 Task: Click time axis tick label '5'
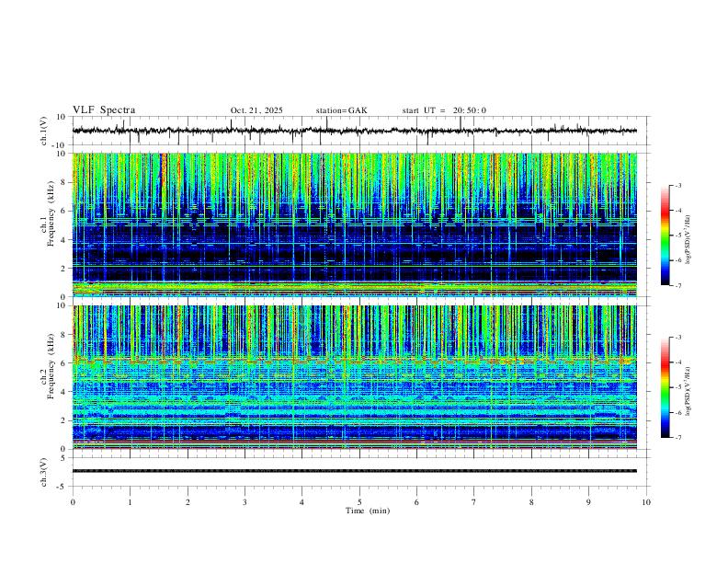tap(359, 502)
